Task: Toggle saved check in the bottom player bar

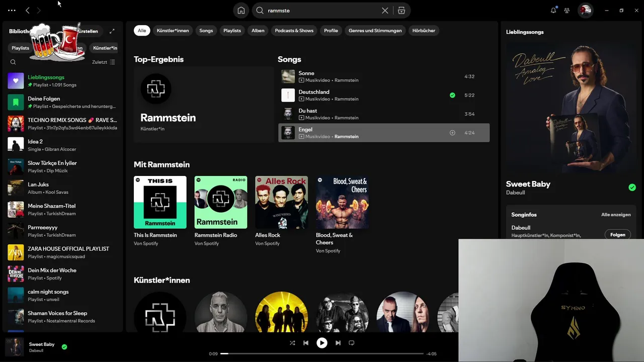Action: tap(64, 347)
